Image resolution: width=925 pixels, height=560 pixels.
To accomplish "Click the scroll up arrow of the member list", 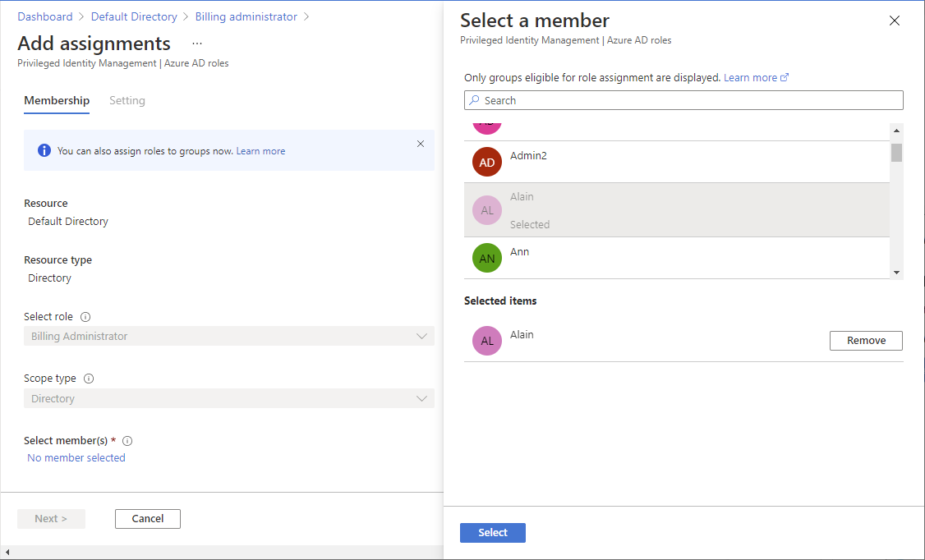I will (x=897, y=131).
